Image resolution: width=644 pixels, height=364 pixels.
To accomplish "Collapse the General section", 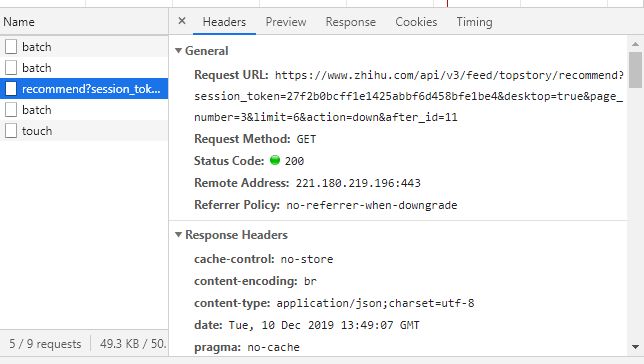I will [x=178, y=51].
